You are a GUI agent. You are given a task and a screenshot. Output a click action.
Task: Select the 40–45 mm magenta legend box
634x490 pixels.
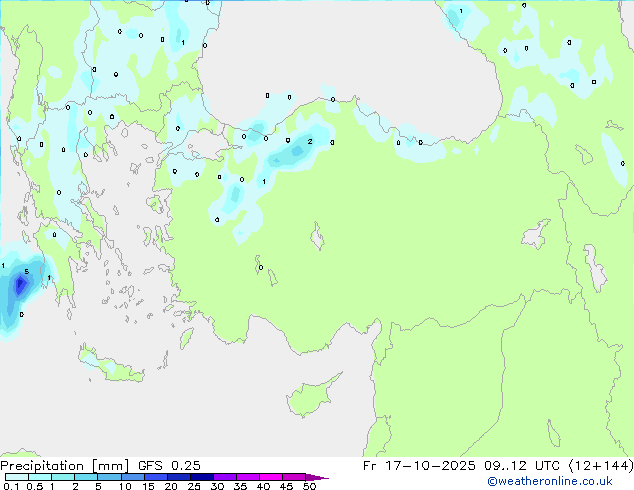tap(271, 477)
